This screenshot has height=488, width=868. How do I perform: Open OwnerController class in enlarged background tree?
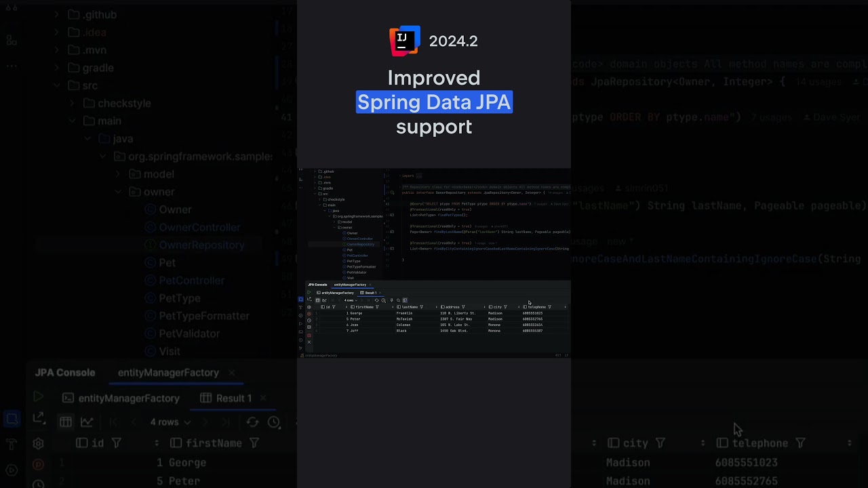[193, 227]
